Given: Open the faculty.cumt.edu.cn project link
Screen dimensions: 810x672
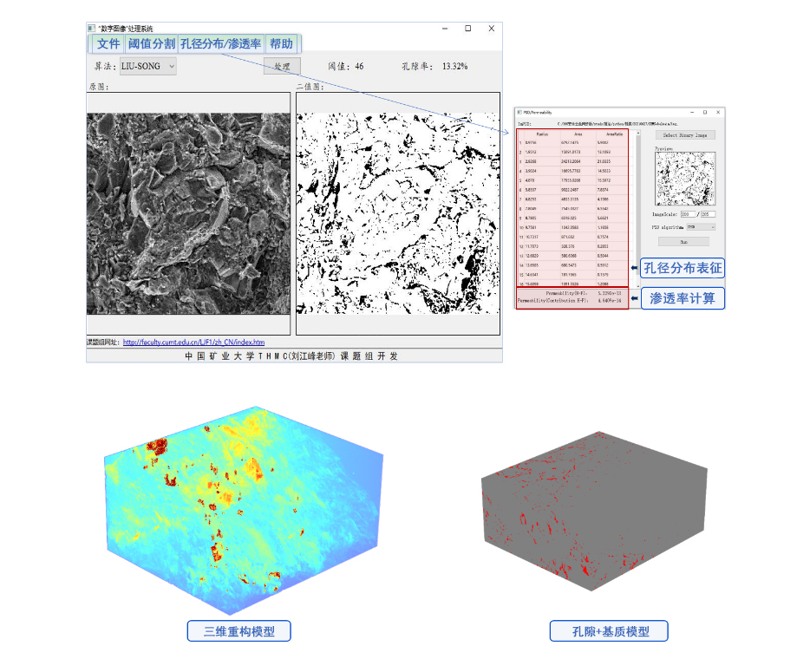Looking at the screenshot, I should 193,343.
